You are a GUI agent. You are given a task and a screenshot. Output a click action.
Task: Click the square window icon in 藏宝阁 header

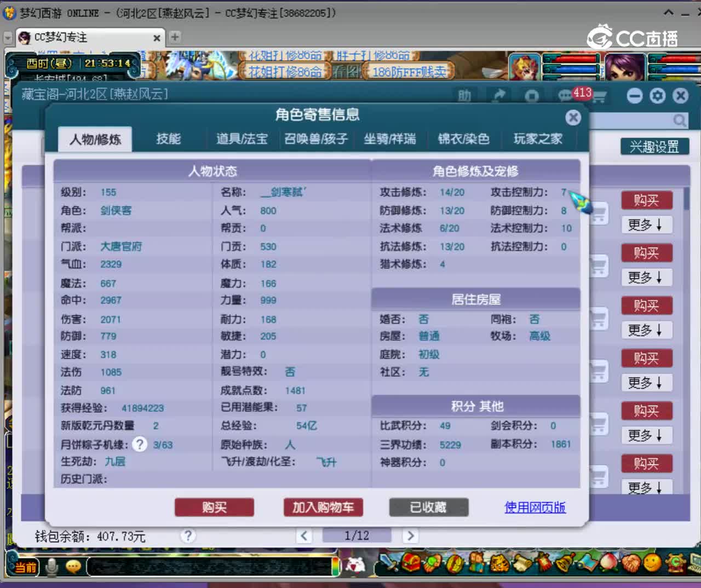coord(532,96)
